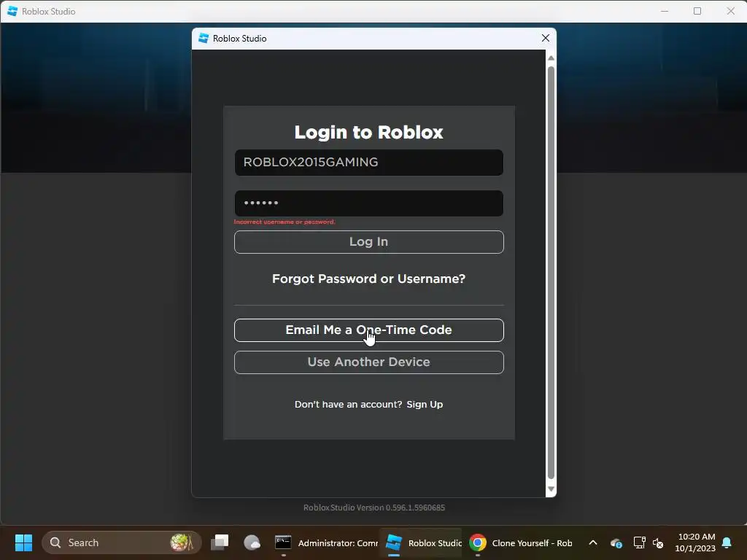Click the username field showing ROBLOX2015GAMING
The height and width of the screenshot is (560, 747).
point(368,163)
